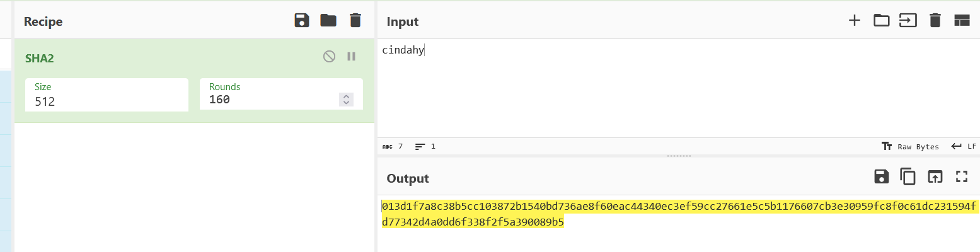Reset the pane layout

[x=961, y=21]
